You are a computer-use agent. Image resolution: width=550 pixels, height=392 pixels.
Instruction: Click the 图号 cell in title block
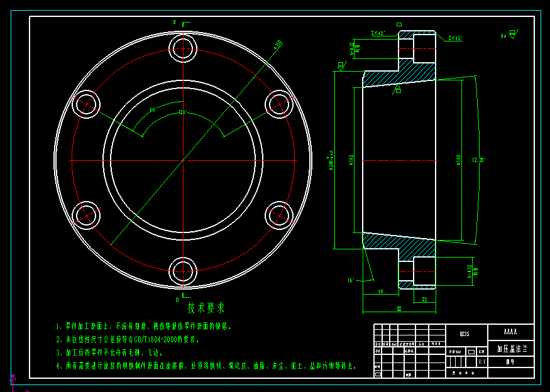pyautogui.click(x=510, y=362)
